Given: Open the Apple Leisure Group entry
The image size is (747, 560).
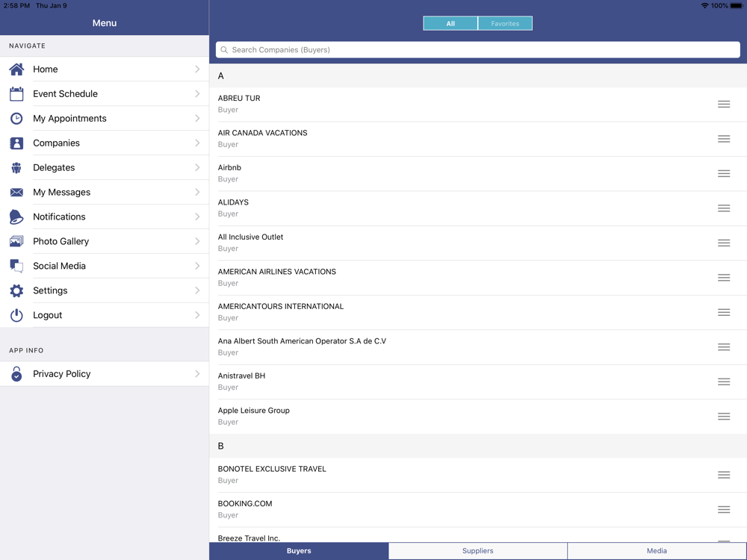Looking at the screenshot, I should click(478, 417).
